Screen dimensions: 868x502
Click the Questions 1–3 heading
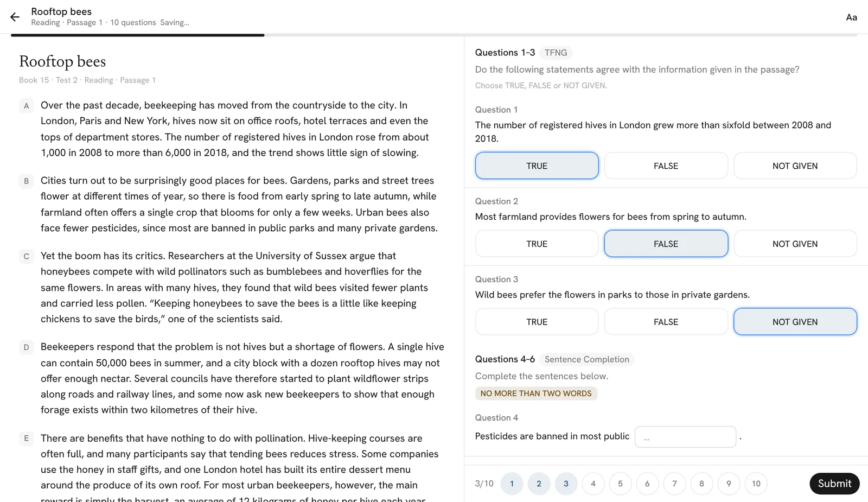pos(505,53)
